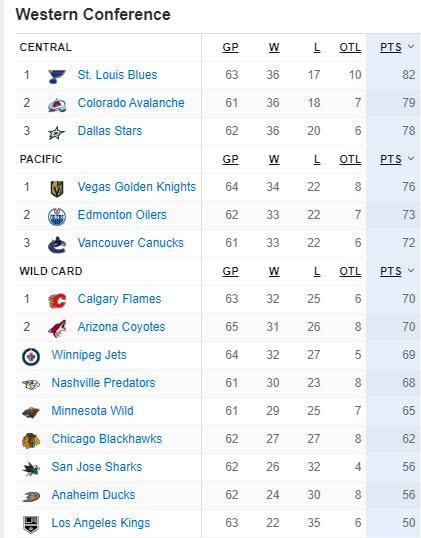Sort Central division by GP column

(230, 47)
